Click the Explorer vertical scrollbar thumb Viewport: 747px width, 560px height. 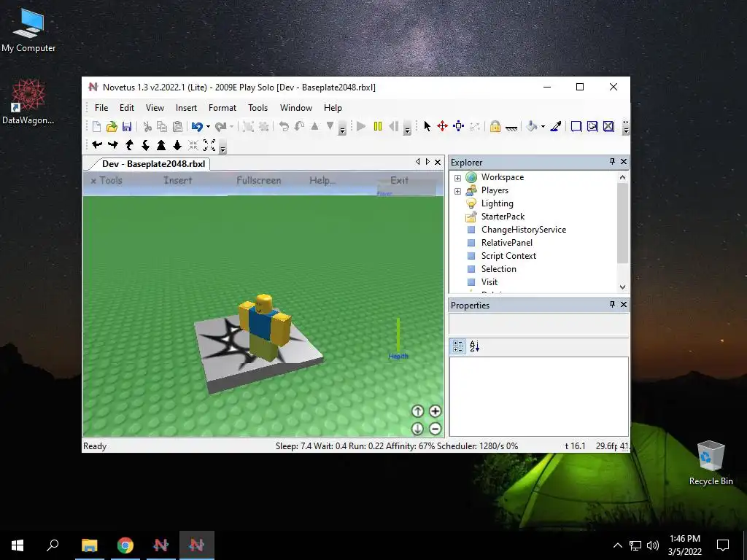tap(622, 223)
